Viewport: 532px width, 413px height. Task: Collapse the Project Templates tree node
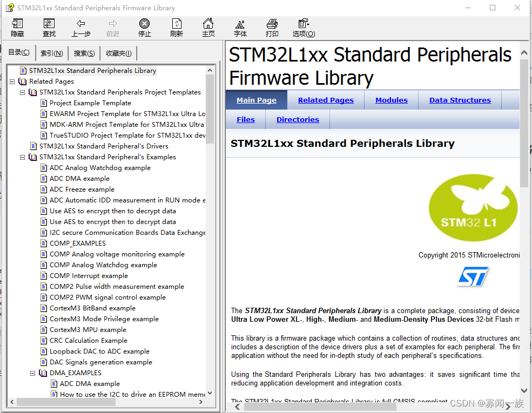click(x=22, y=92)
